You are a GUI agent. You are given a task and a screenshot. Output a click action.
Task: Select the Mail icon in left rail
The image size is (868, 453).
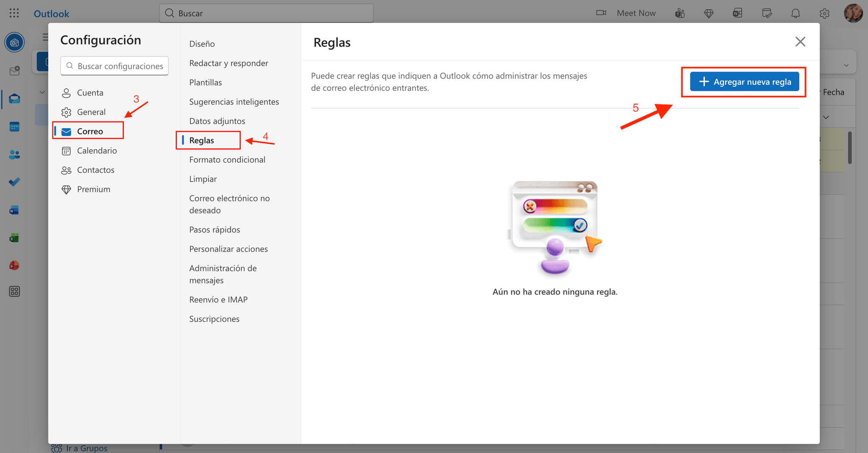(x=14, y=98)
